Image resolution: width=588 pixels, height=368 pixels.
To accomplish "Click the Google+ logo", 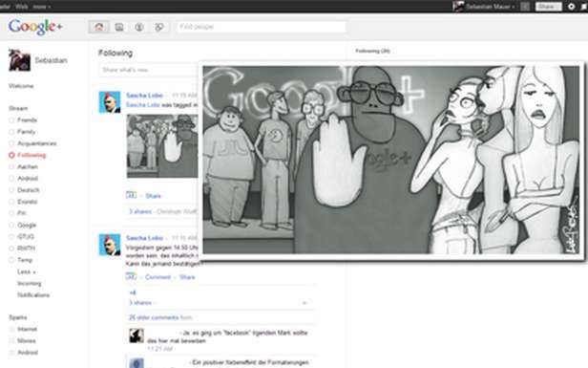I will tap(35, 27).
